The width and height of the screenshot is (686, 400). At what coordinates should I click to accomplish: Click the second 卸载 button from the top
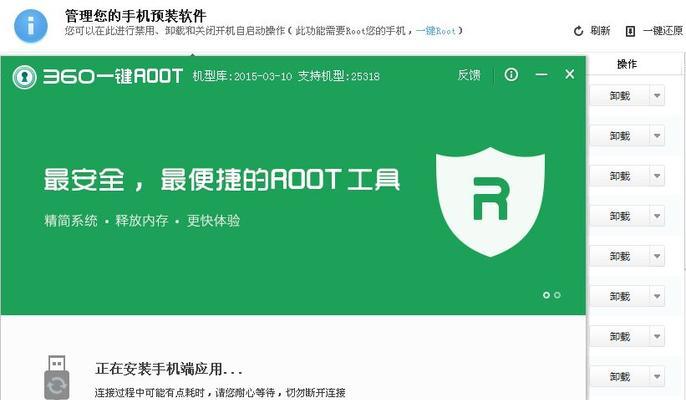click(x=620, y=136)
